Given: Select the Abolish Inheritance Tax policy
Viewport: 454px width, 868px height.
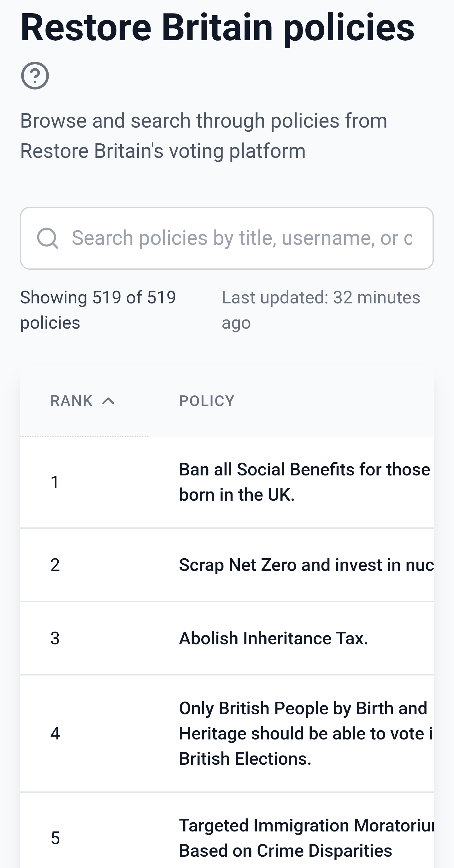Looking at the screenshot, I should [273, 638].
